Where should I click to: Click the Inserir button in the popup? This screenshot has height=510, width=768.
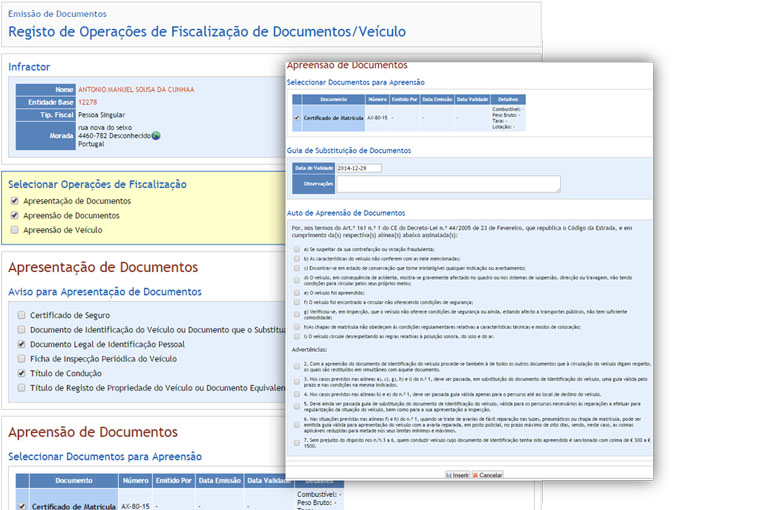pos(457,475)
